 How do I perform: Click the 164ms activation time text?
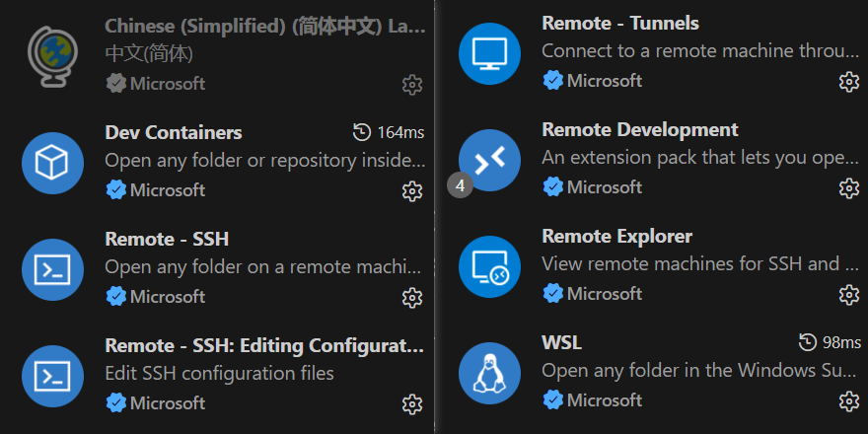point(400,132)
